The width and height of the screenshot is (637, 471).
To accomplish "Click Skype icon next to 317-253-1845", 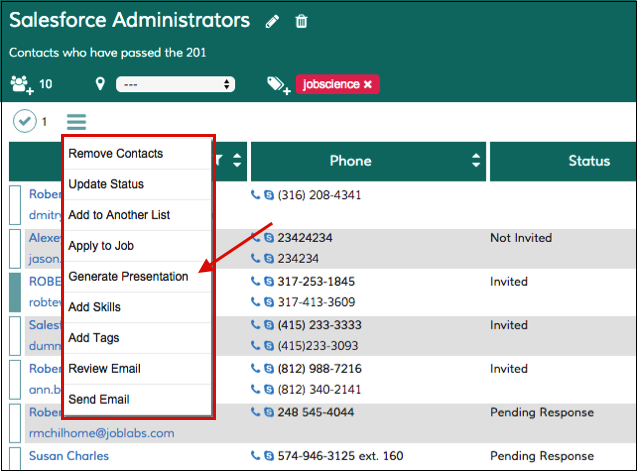I will tap(269, 282).
